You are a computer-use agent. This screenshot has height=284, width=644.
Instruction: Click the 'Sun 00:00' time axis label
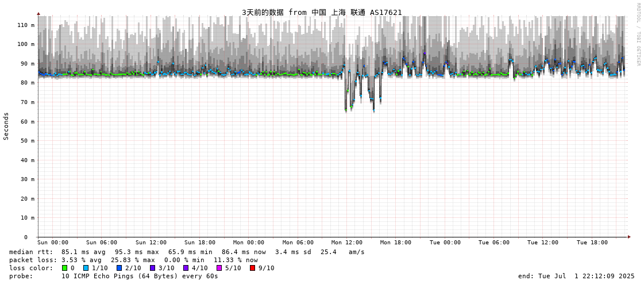coord(53,243)
